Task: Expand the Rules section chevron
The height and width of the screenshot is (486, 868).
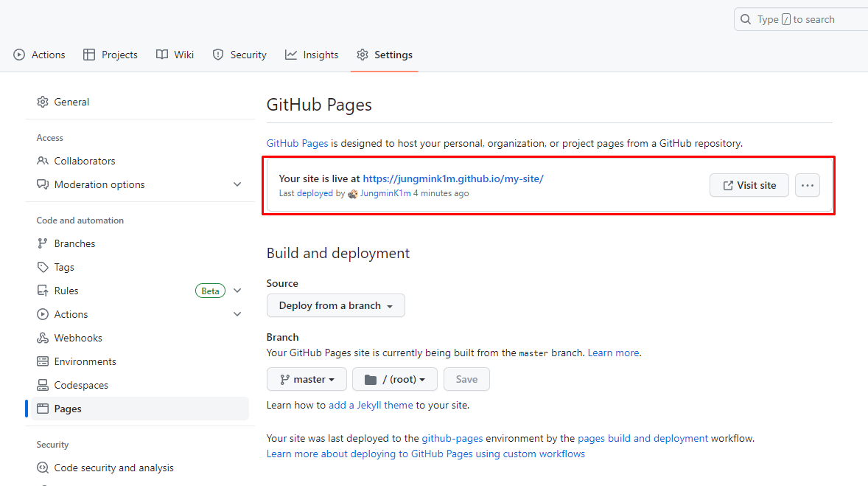Action: click(x=237, y=291)
